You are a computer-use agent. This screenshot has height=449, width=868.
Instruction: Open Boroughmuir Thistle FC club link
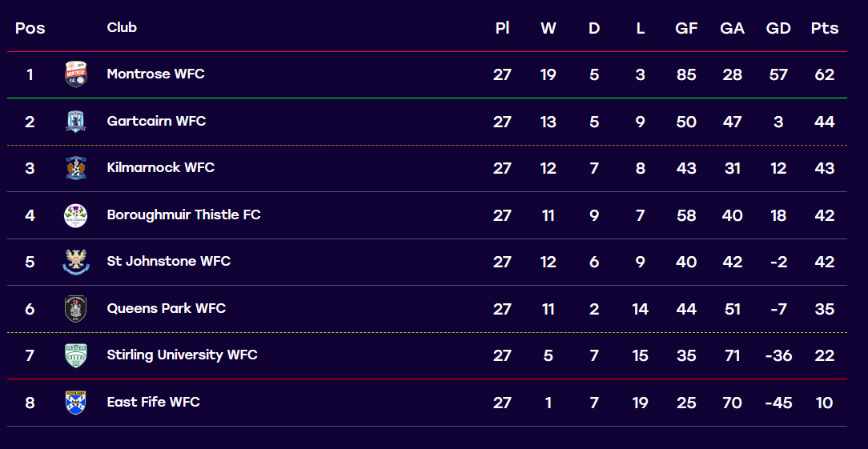[184, 214]
